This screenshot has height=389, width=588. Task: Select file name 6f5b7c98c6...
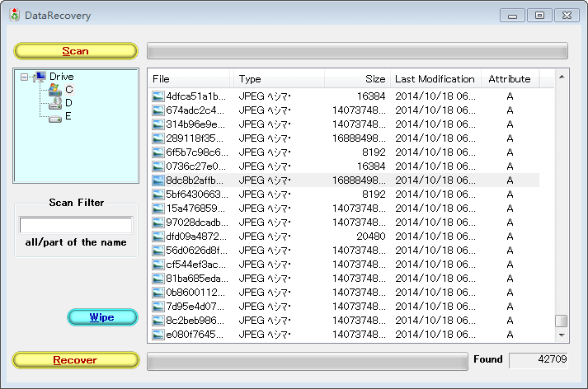point(197,152)
